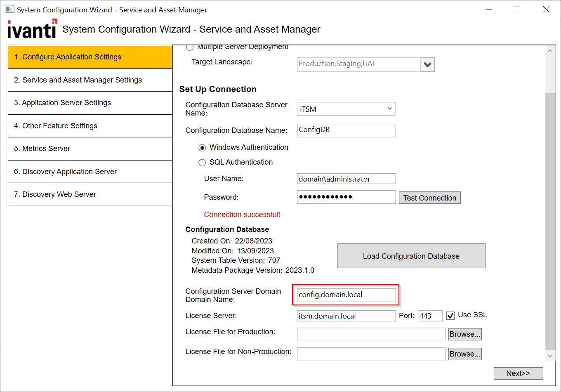Image resolution: width=561 pixels, height=392 pixels.
Task: Expand the Configuration Database Server Name combo box
Action: pos(389,109)
